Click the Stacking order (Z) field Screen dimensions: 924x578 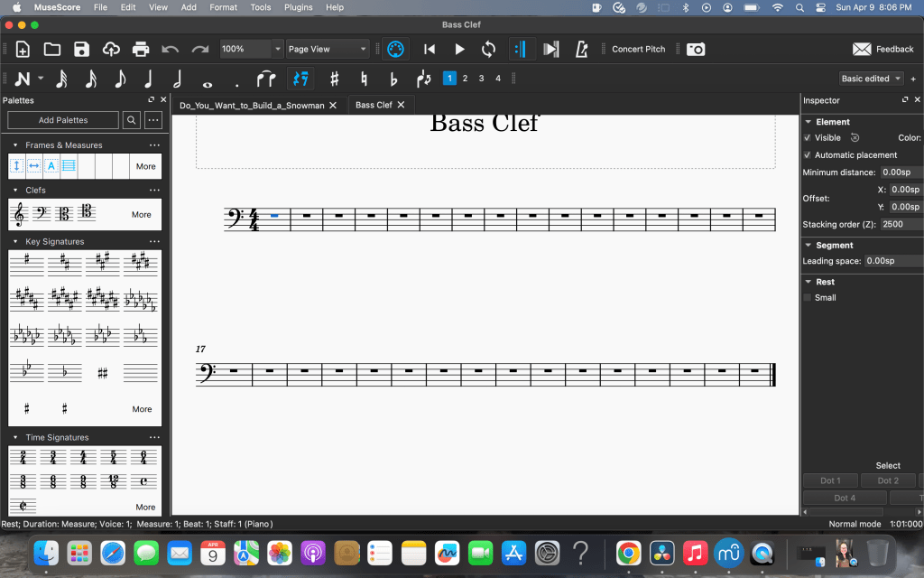901,224
